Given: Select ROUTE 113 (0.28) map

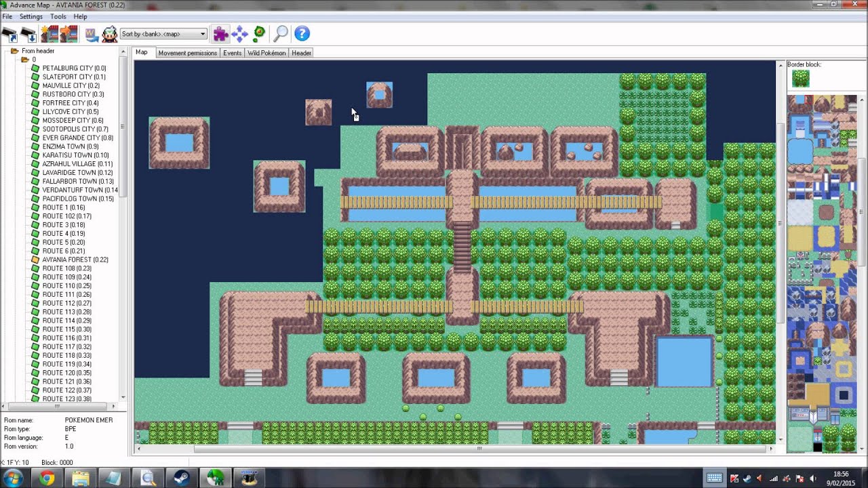Looking at the screenshot, I should point(66,312).
